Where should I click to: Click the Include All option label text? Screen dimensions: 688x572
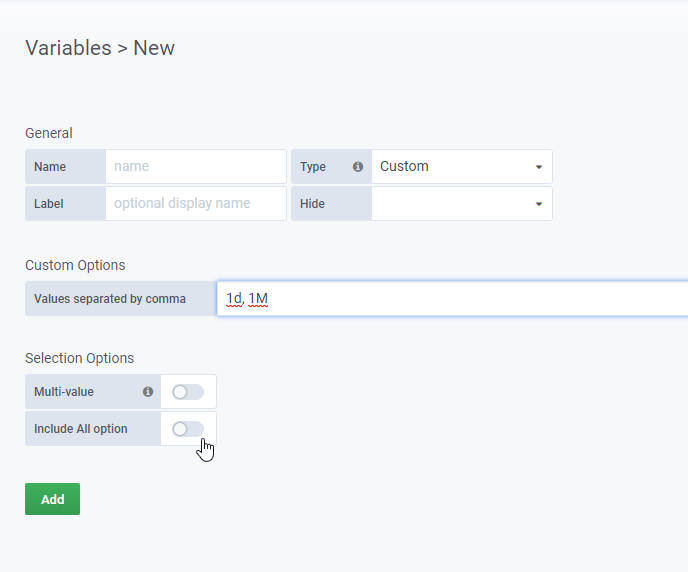click(x=81, y=429)
